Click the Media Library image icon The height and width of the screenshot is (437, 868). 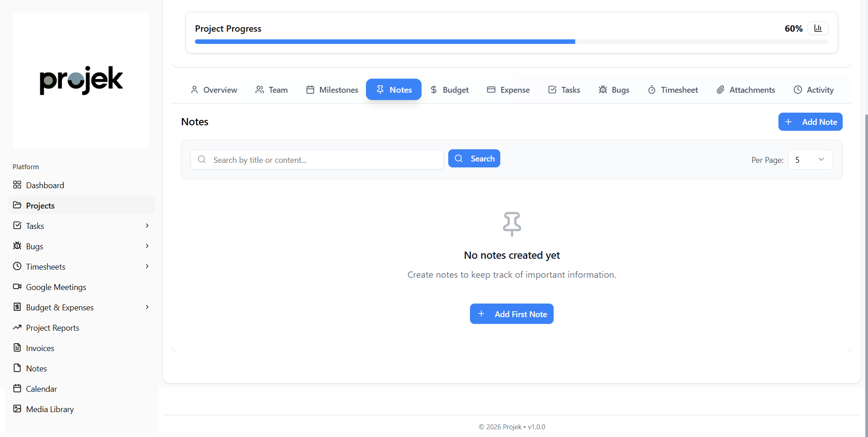[x=17, y=409]
